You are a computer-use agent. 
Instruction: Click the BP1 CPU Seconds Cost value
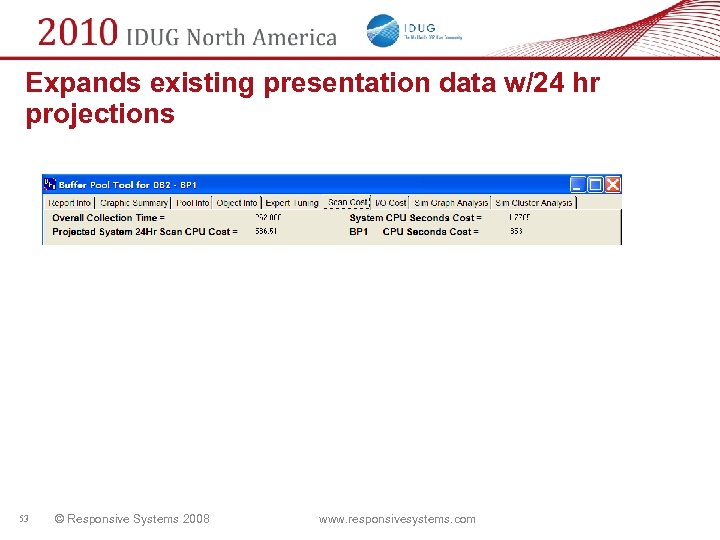(516, 231)
